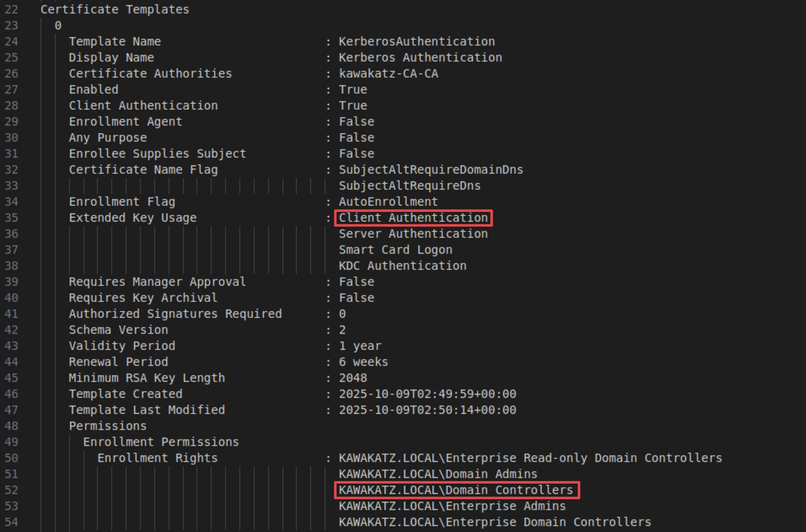The image size is (806, 532).
Task: Click the KerberosAuthentication template name value
Action: pyautogui.click(x=416, y=42)
